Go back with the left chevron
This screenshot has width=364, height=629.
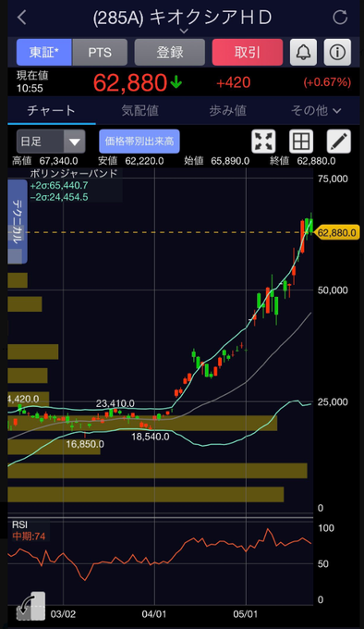[x=22, y=18]
